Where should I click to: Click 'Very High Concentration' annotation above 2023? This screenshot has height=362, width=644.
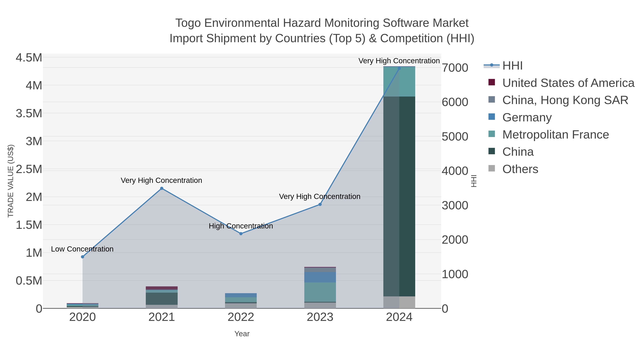pyautogui.click(x=320, y=197)
